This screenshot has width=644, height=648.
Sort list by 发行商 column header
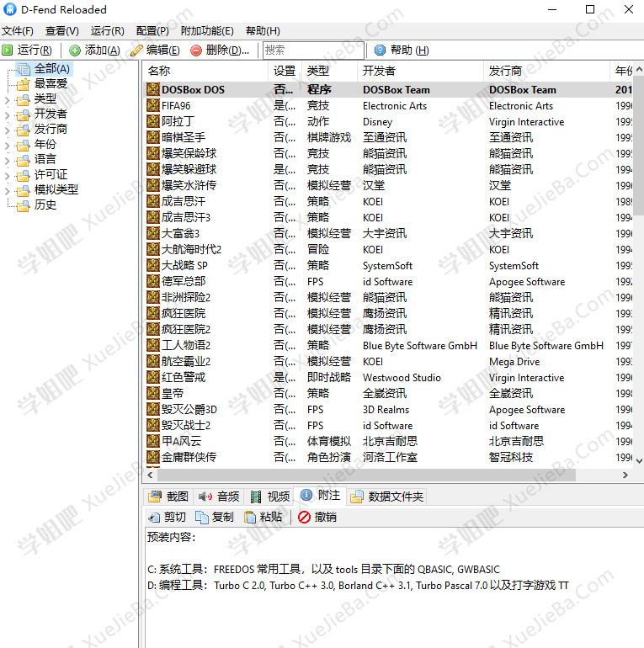tap(546, 71)
